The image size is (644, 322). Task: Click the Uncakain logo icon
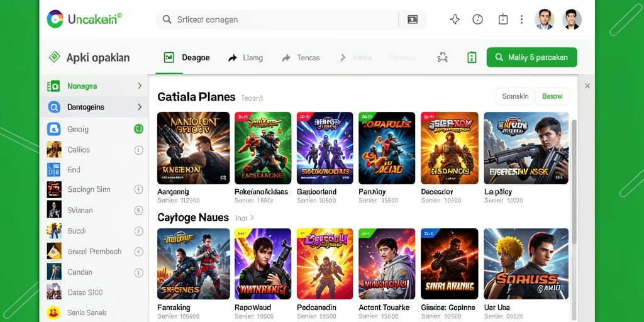click(55, 19)
